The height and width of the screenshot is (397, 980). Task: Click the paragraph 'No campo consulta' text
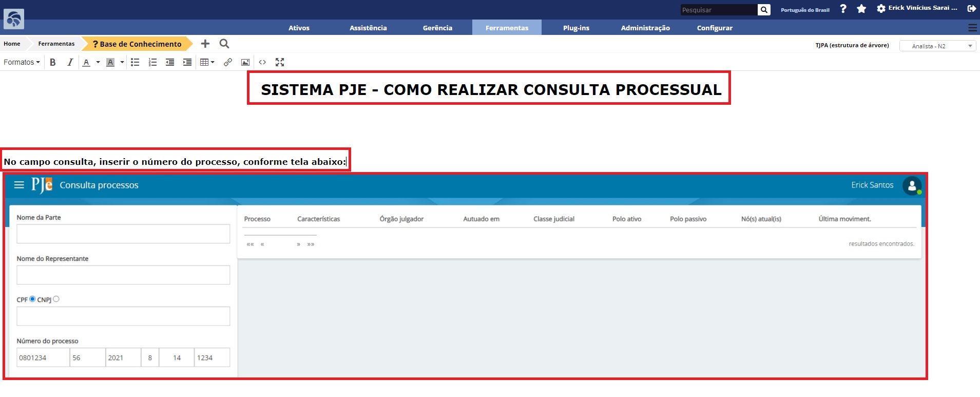tap(175, 162)
